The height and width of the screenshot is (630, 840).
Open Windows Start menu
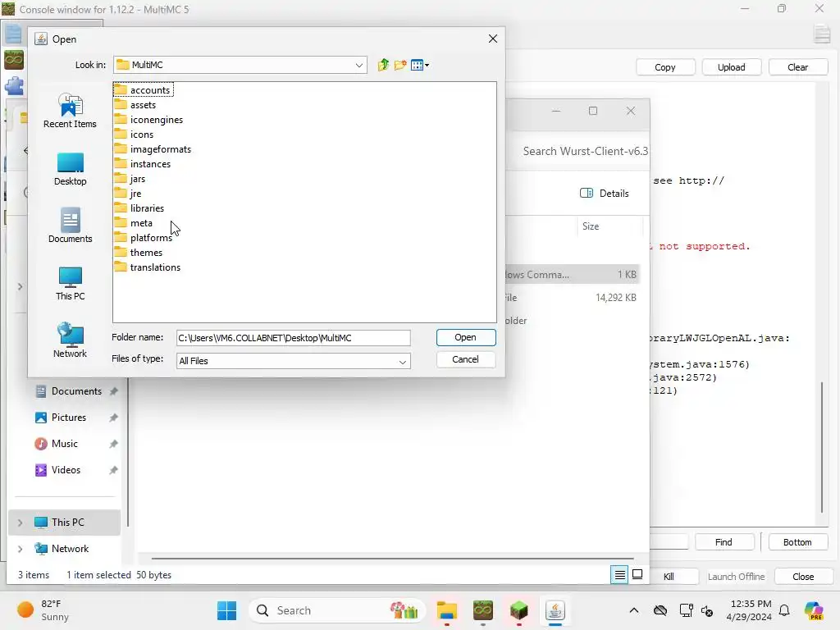coord(227,610)
